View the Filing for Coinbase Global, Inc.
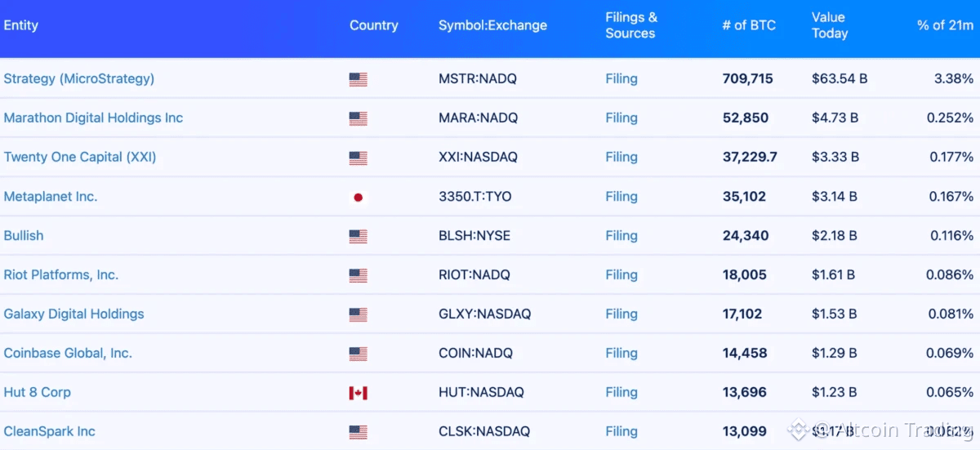The image size is (980, 450). point(621,353)
